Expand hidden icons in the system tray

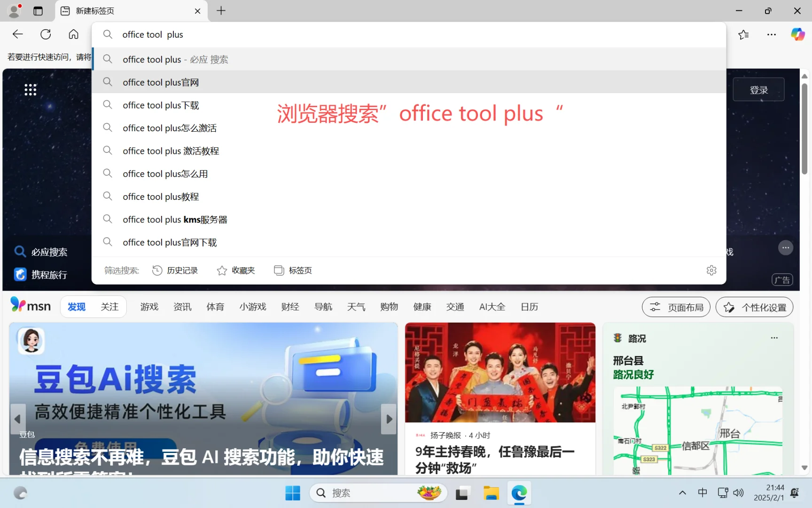[682, 492]
